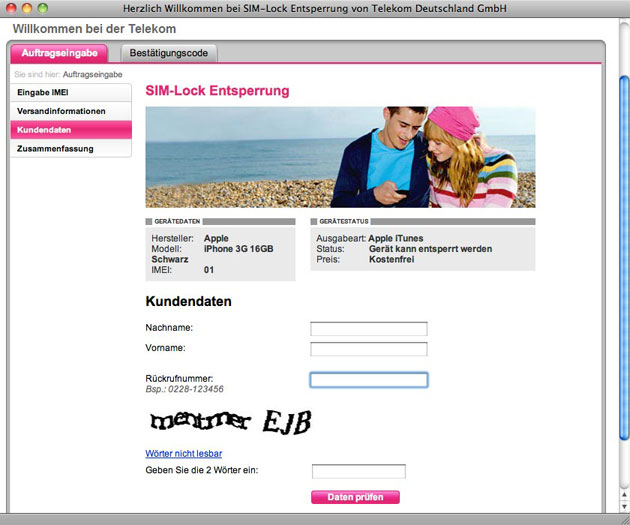
Task: Click the scrollbar up arrow
Action: (x=624, y=494)
